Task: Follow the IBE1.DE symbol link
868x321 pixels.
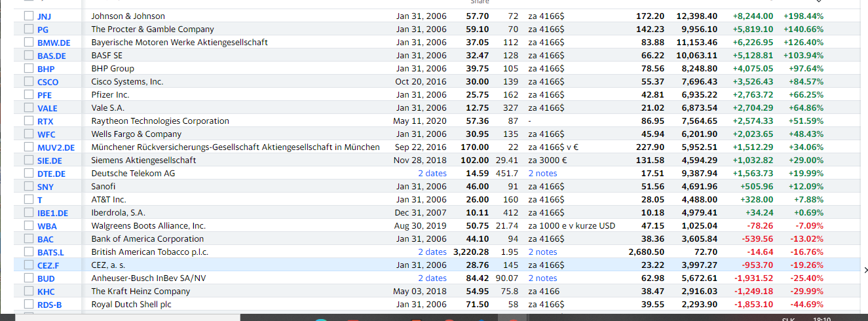Action: pos(52,213)
